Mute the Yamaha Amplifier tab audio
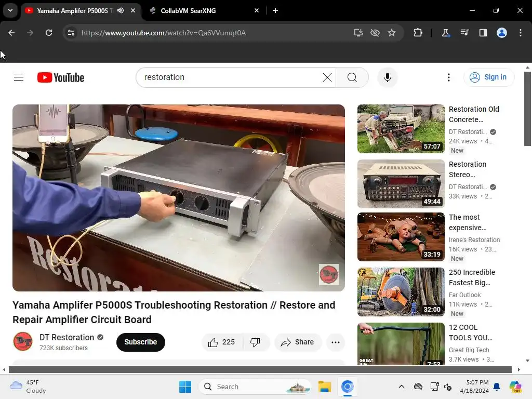The image size is (532, 399). [x=121, y=10]
